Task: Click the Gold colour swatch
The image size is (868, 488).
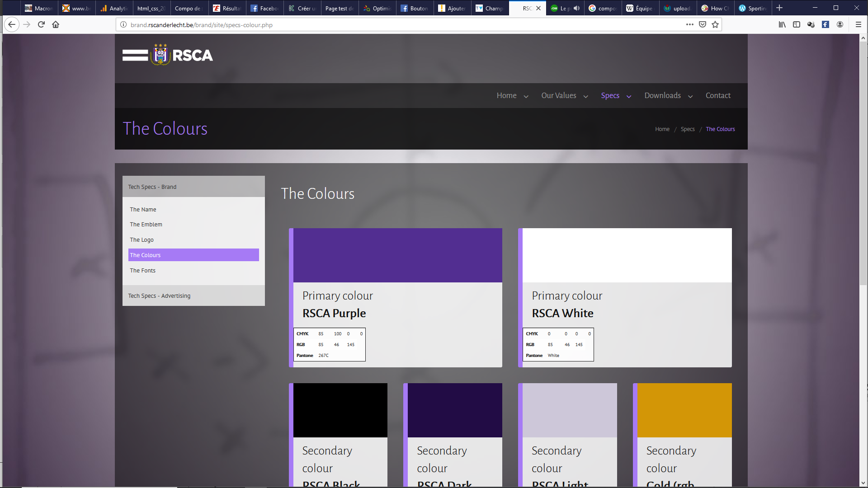Action: click(684, 410)
